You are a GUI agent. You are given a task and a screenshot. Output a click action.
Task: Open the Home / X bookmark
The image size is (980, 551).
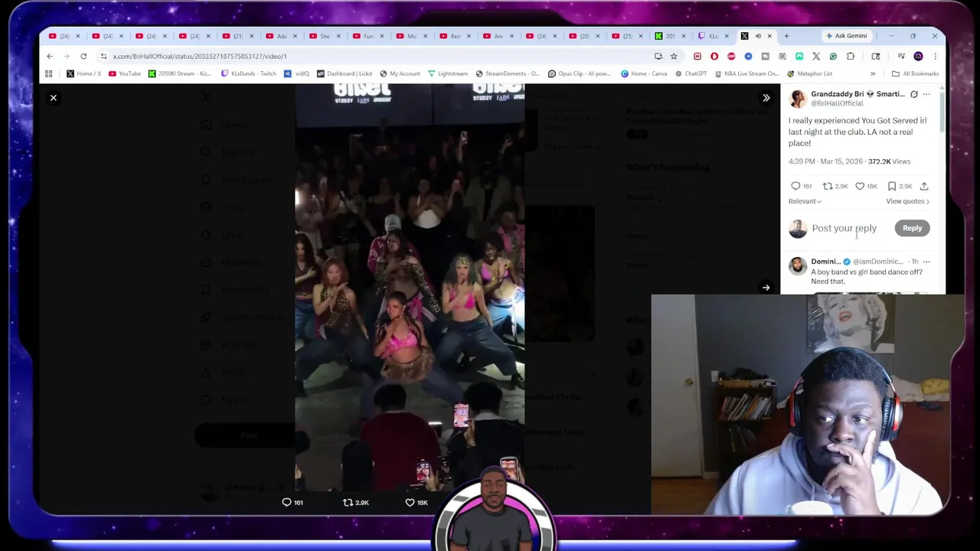(83, 73)
